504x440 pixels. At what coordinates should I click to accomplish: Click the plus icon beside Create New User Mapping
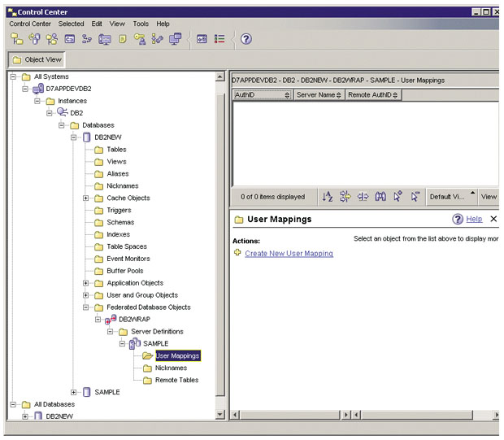click(x=237, y=252)
